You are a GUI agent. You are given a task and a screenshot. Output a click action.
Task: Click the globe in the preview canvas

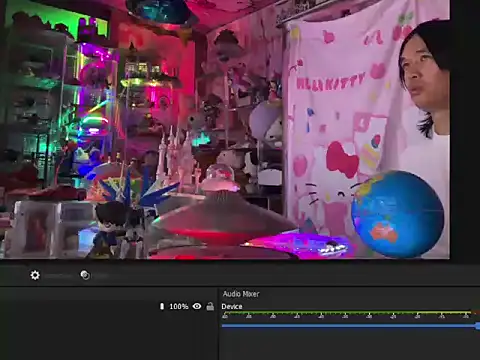[397, 214]
